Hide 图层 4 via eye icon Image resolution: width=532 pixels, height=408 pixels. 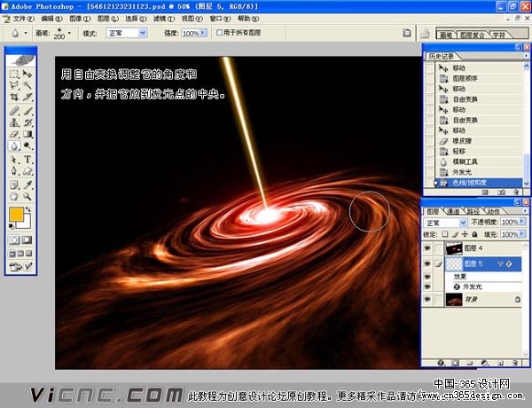[x=427, y=248]
